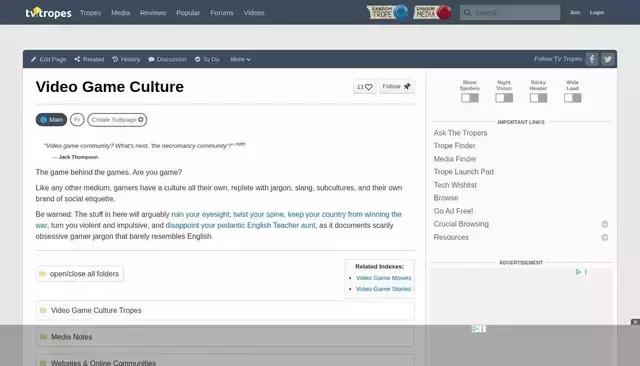Click Go Ad Free! link
The width and height of the screenshot is (640, 366).
pos(453,211)
